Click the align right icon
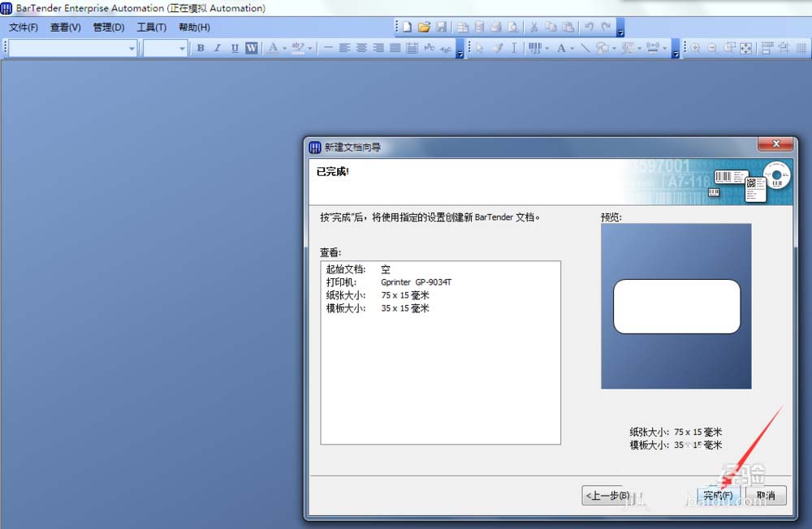Screen dimensions: 812x529 378,48
